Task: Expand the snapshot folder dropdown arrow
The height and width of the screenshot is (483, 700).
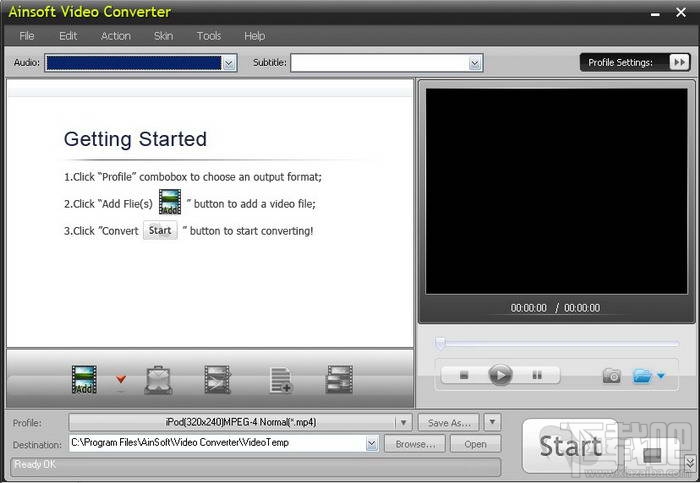Action: 661,376
